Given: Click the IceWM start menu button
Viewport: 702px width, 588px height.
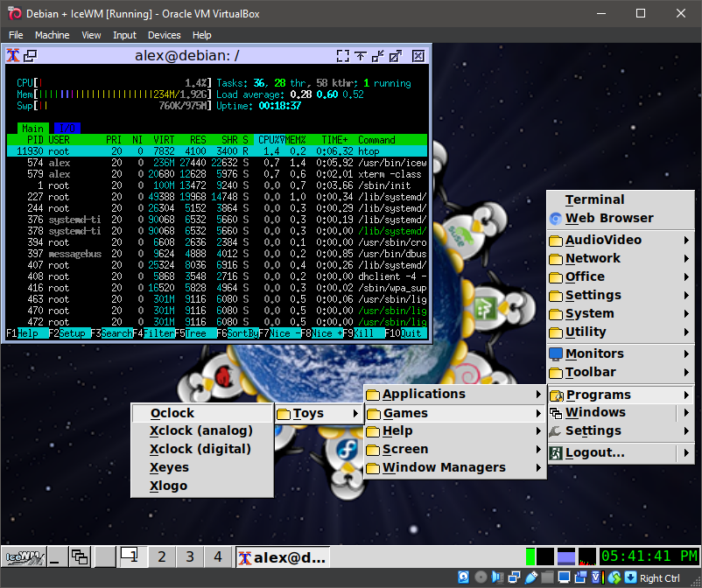Looking at the screenshot, I should pos(25,556).
